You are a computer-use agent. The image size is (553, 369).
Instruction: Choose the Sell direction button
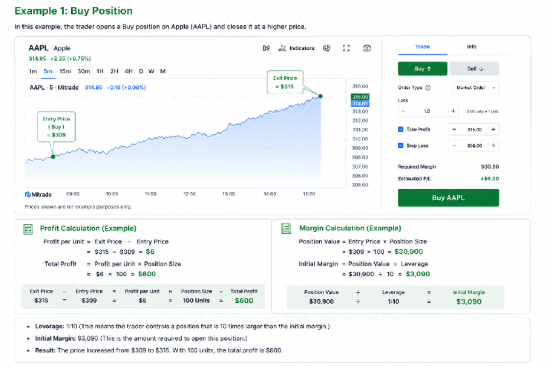pyautogui.click(x=475, y=69)
